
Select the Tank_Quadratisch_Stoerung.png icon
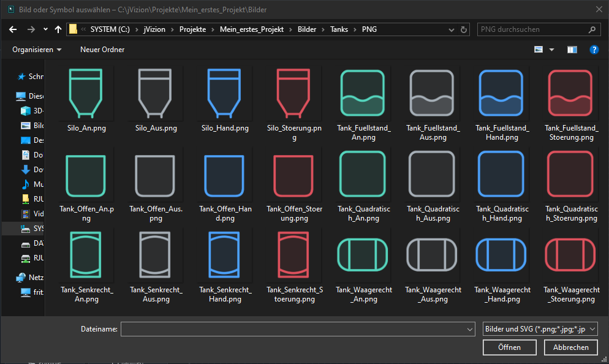570,174
